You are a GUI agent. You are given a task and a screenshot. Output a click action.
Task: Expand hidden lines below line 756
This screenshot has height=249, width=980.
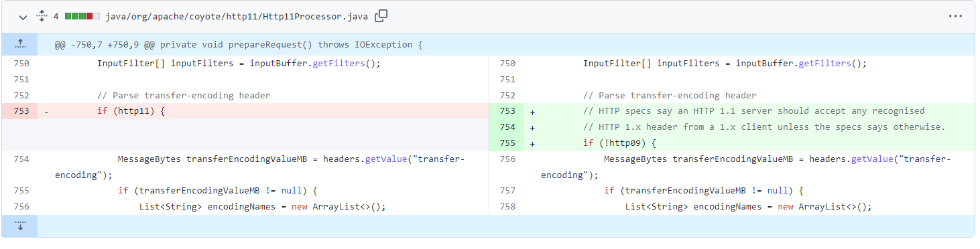pos(19,226)
